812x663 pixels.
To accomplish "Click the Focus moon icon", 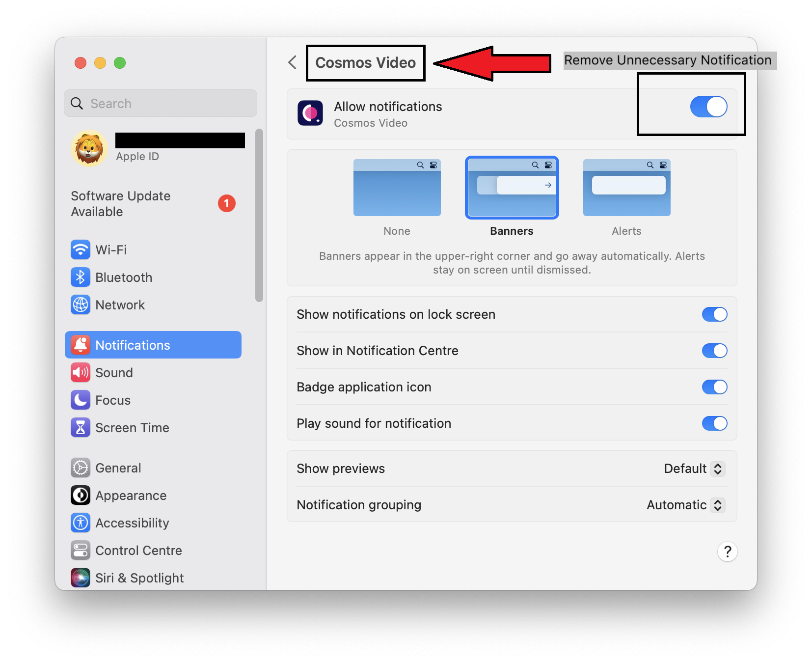I will tap(81, 400).
